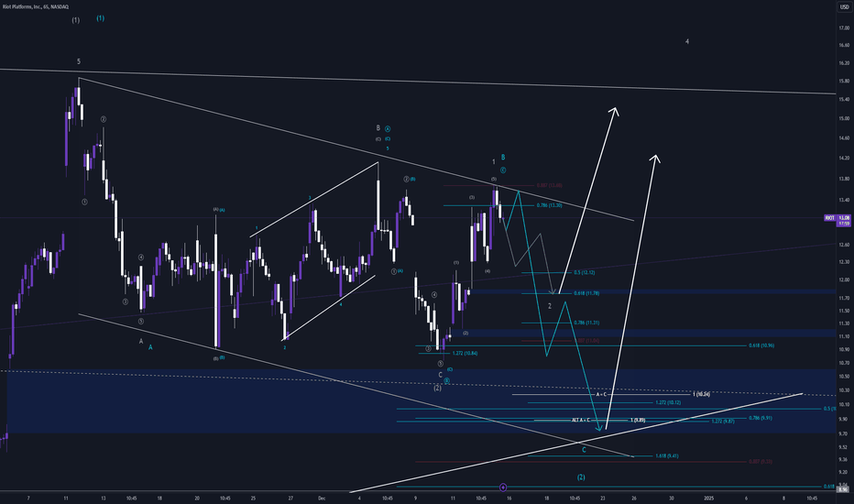The width and height of the screenshot is (854, 504).
Task: Click the 17.00 price axis label
Action: 844,27
